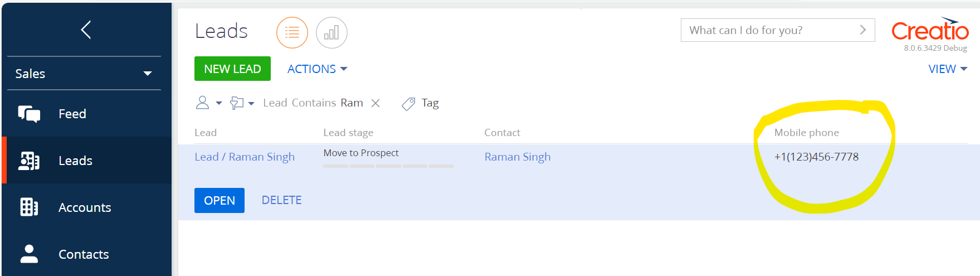The image size is (980, 276).
Task: Click the Accounts building icon
Action: pyautogui.click(x=29, y=207)
